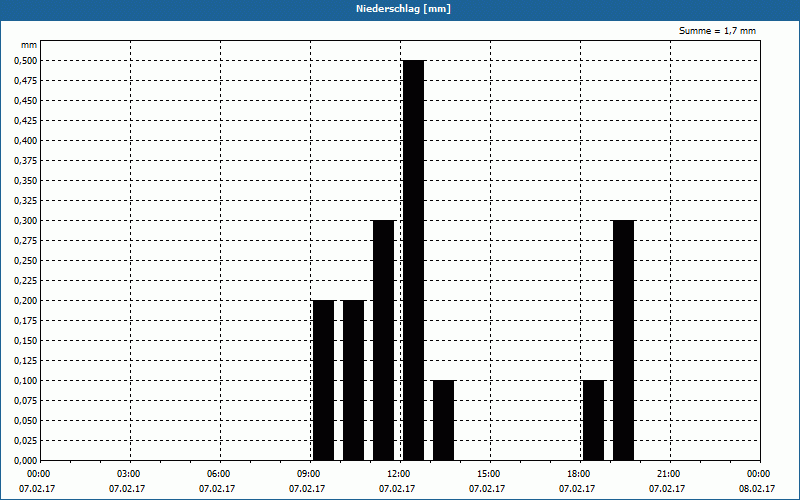Select the "0,150" y-axis label

pos(26,341)
